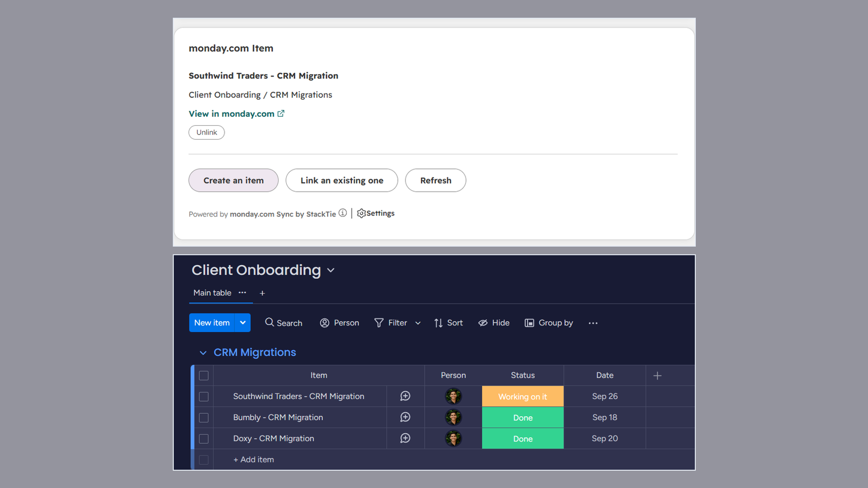
Task: Open Sort options for the board
Action: click(x=448, y=323)
